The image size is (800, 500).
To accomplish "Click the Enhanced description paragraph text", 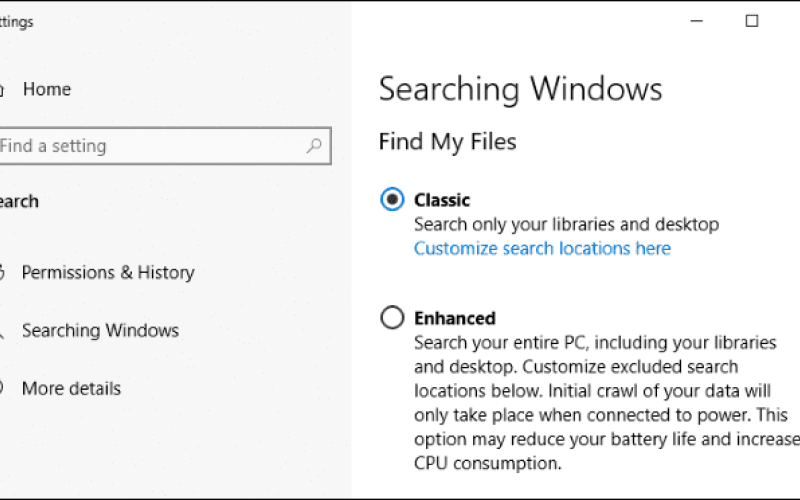I will click(x=607, y=403).
